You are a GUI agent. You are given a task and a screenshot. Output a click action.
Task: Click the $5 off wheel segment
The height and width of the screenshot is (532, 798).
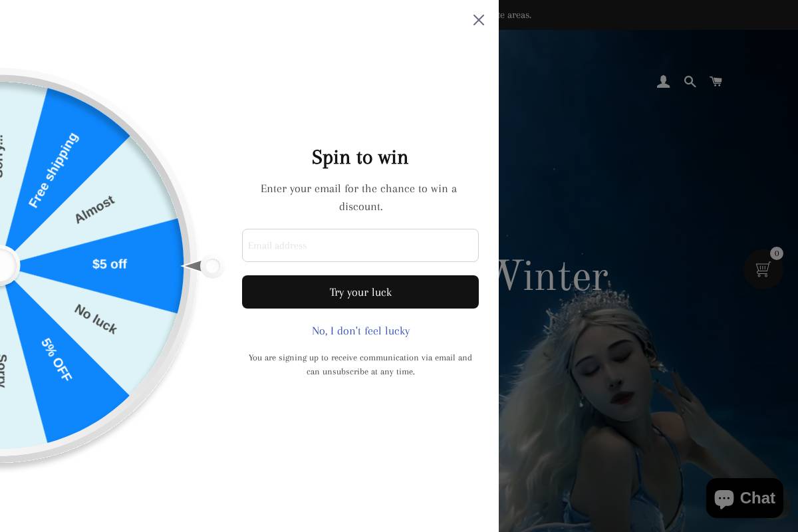[x=110, y=265]
